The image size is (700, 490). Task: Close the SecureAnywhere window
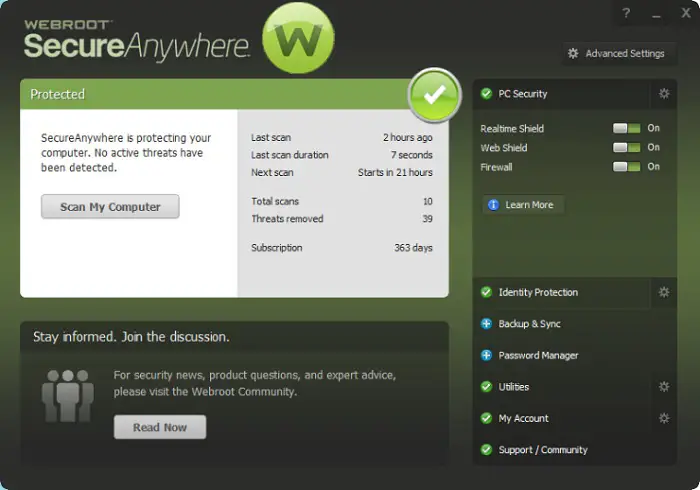click(686, 13)
